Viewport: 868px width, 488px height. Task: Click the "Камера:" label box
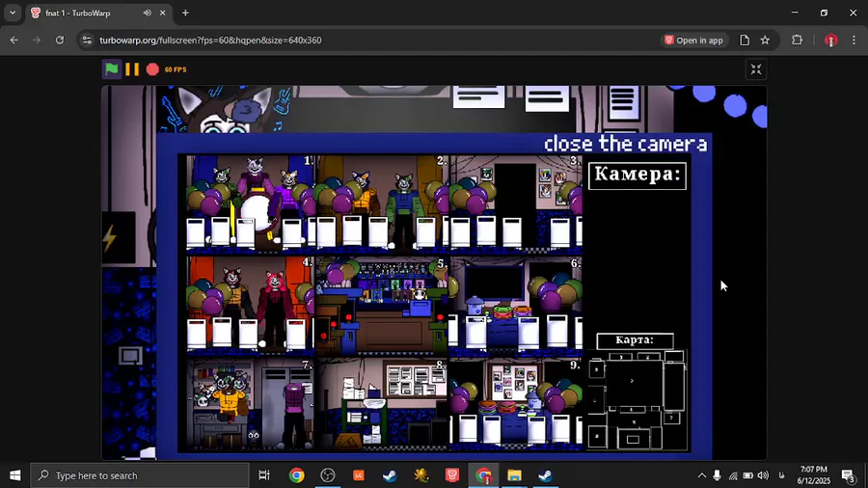(637, 176)
